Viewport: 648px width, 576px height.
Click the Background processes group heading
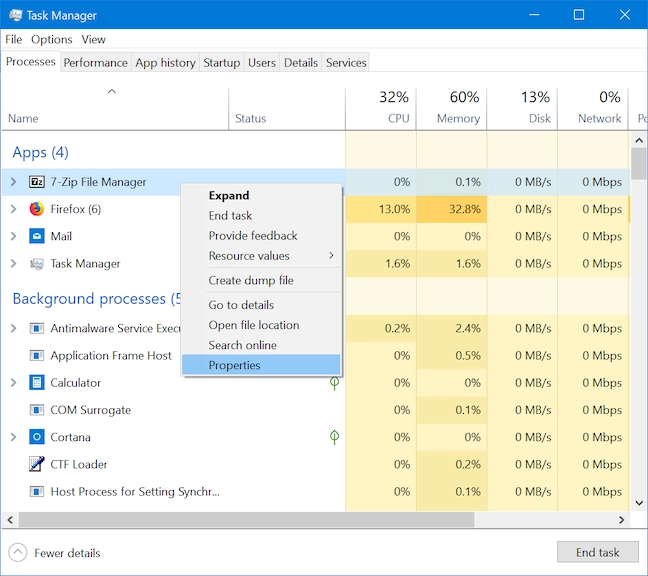(96, 299)
